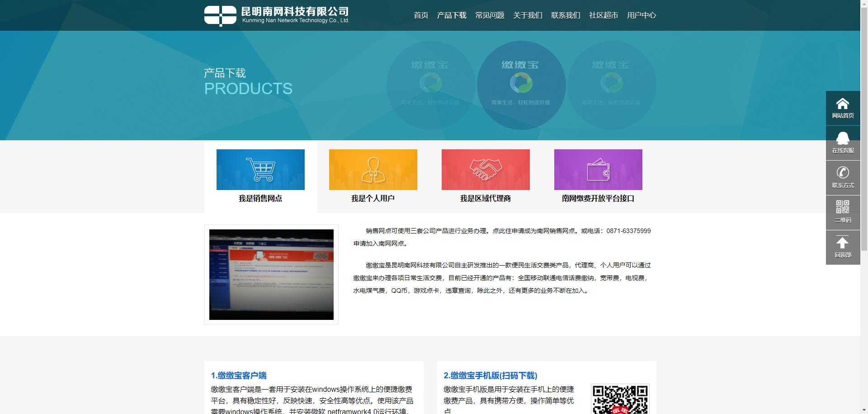Navigate to 联系我们 page
Screen dimensions: 868x414
[566, 15]
